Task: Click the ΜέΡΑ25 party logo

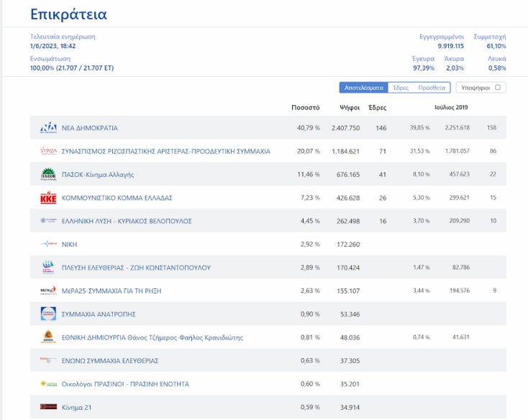Action: click(48, 291)
